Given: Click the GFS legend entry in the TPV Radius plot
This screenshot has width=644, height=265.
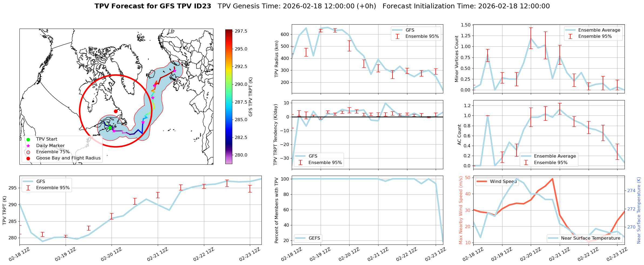Looking at the screenshot, I should pyautogui.click(x=410, y=30).
